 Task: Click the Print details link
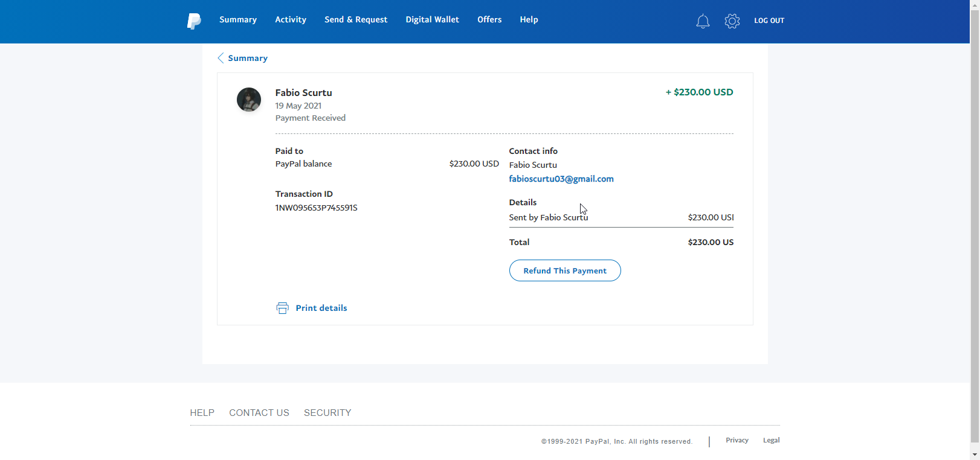[321, 308]
